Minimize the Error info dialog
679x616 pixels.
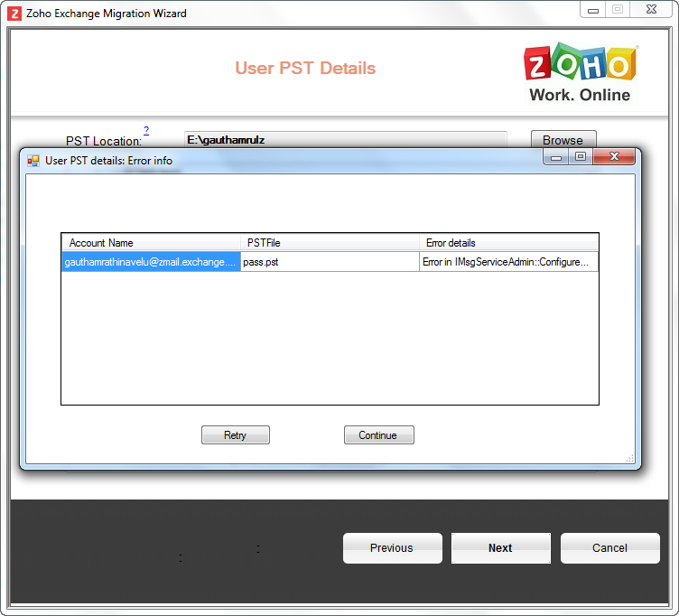556,156
